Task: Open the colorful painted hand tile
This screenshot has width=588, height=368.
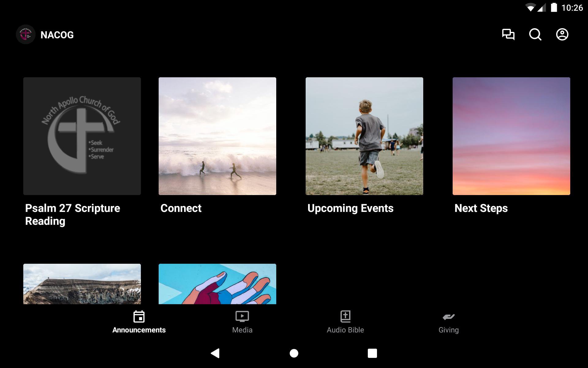Action: tap(217, 284)
